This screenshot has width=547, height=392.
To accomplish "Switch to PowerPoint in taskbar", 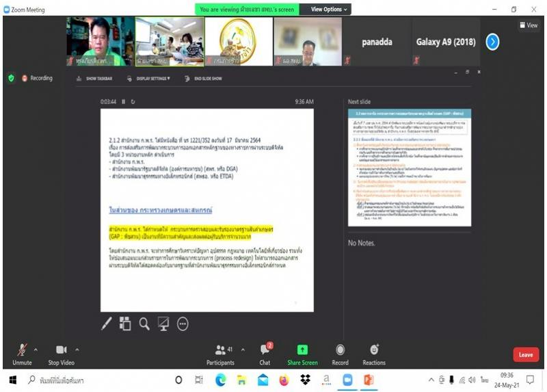I will coord(369,380).
